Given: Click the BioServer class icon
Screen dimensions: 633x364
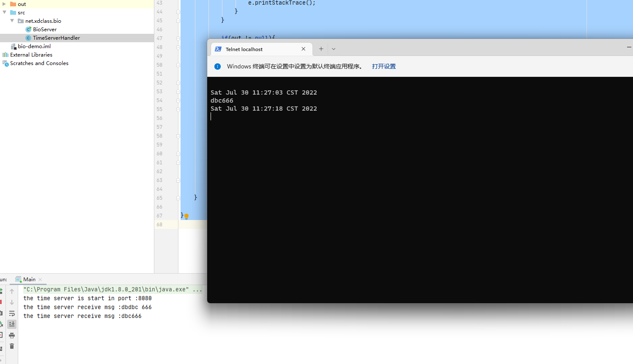Looking at the screenshot, I should (28, 30).
